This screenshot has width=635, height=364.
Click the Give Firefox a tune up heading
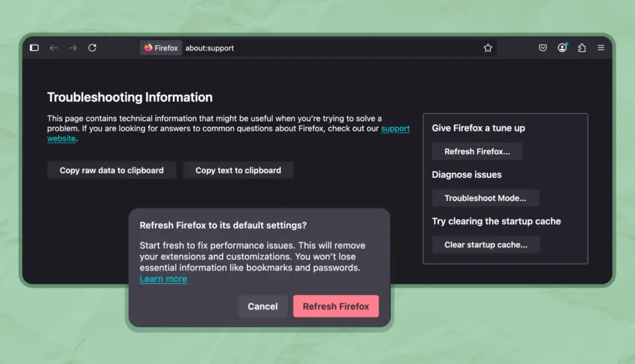478,128
